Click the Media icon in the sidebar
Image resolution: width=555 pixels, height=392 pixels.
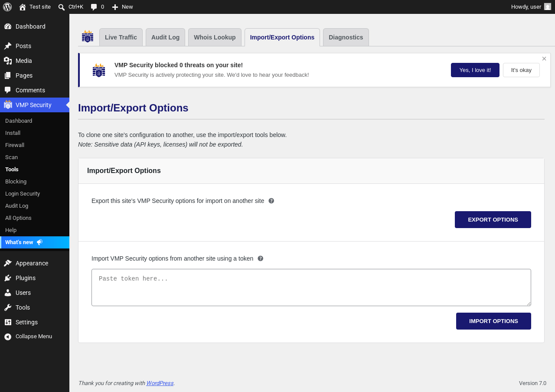click(x=8, y=61)
